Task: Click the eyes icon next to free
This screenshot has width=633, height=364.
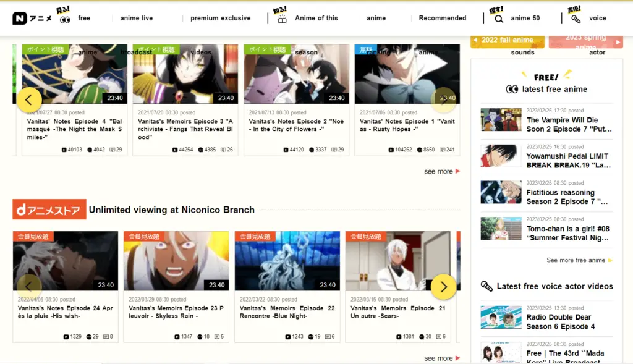Action: coord(65,19)
